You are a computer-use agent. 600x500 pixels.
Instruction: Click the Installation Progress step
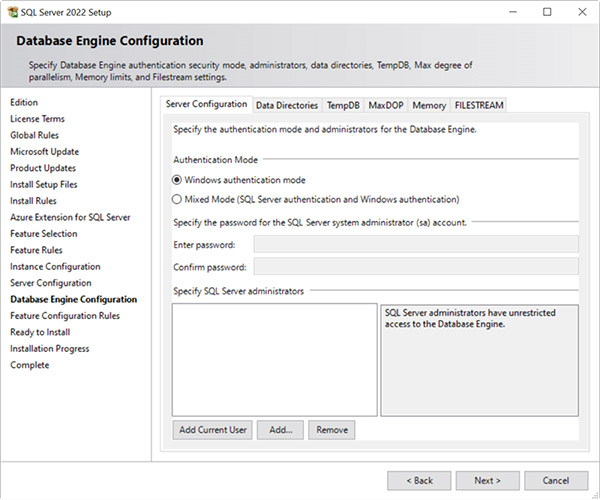(x=50, y=349)
